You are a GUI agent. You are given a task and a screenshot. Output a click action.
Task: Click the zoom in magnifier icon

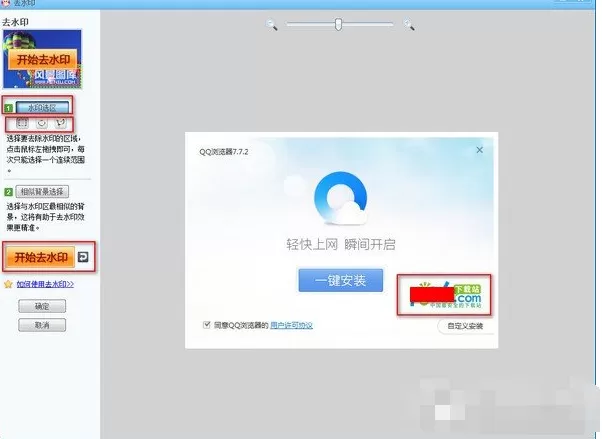click(x=409, y=25)
